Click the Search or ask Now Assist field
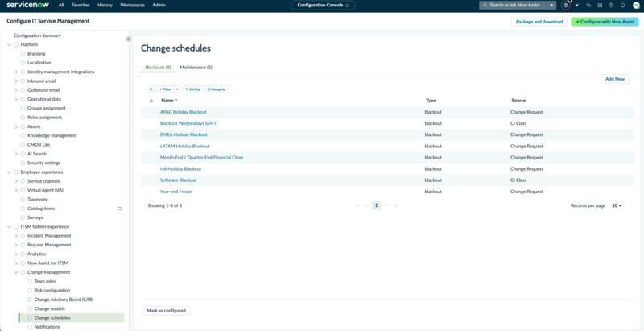The width and height of the screenshot is (644, 331). [514, 6]
